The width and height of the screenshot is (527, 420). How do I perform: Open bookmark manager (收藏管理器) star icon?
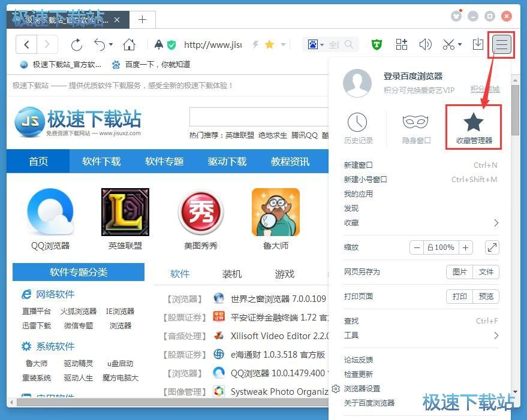[474, 128]
